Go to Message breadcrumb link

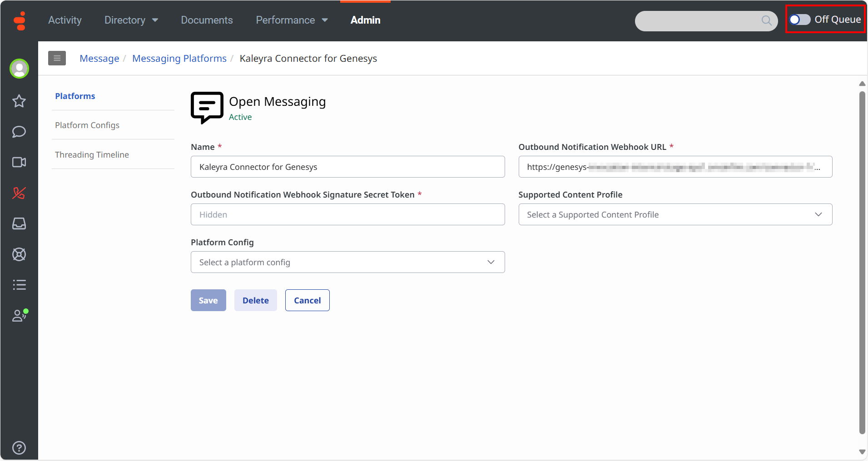[x=99, y=59]
